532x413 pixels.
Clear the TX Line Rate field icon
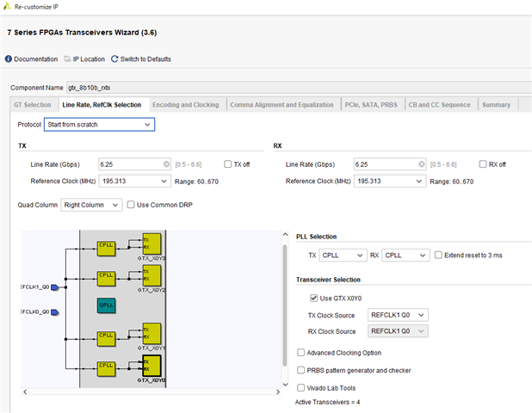[166, 164]
